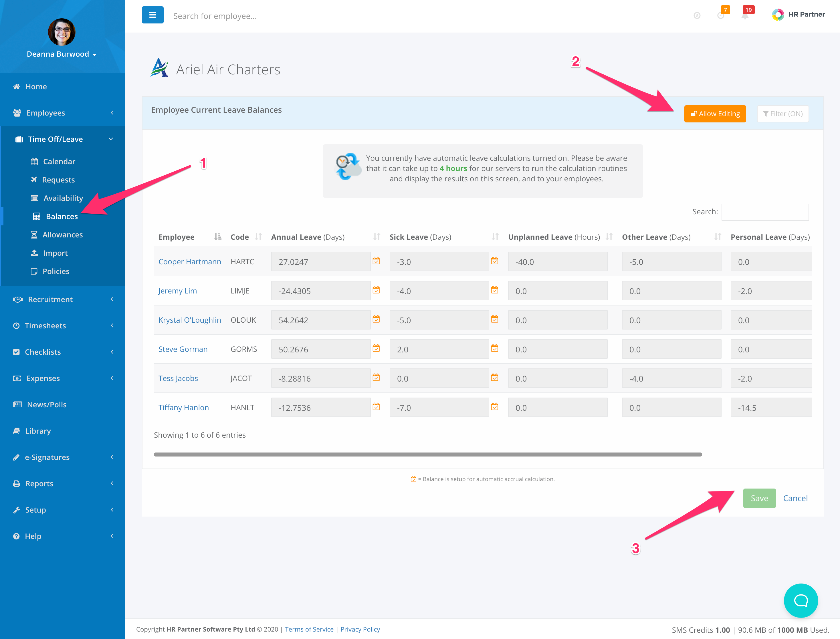Open the leave Requests page
This screenshot has height=639, width=840.
[x=58, y=180]
